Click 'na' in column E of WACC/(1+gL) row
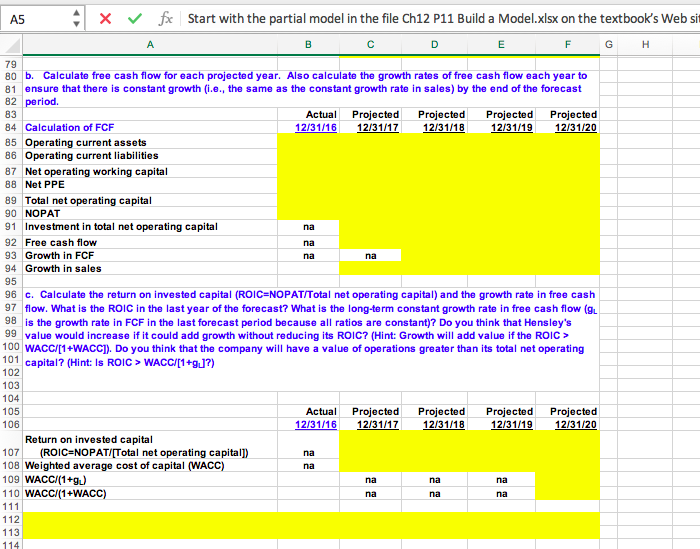700x549 pixels. (501, 480)
